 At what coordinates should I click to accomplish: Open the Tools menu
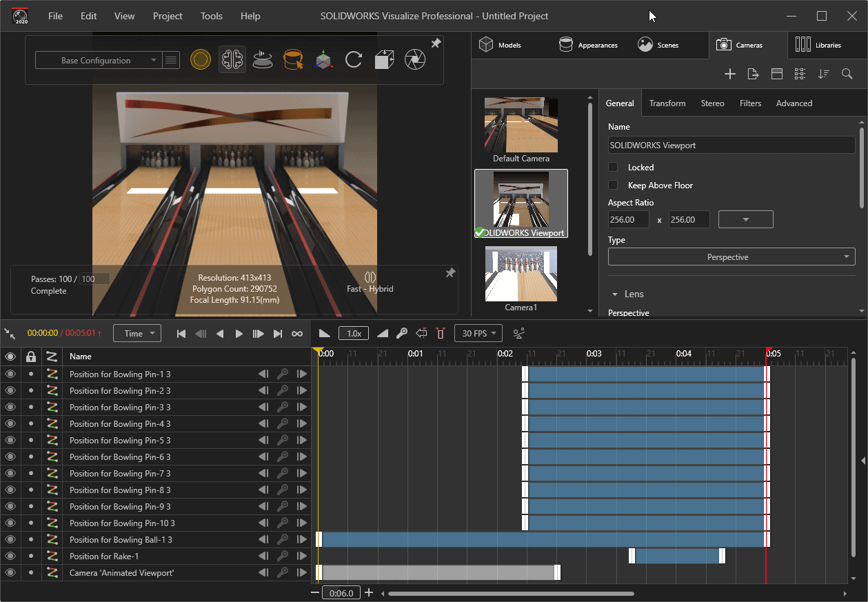tap(211, 16)
